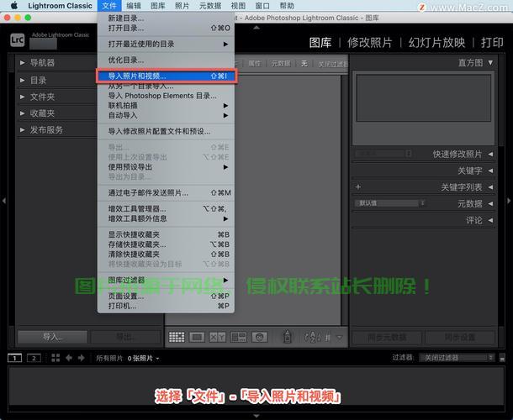Viewport: 513px width, 420px height.
Task: Collapse right panel group arrow
Action: point(509,201)
